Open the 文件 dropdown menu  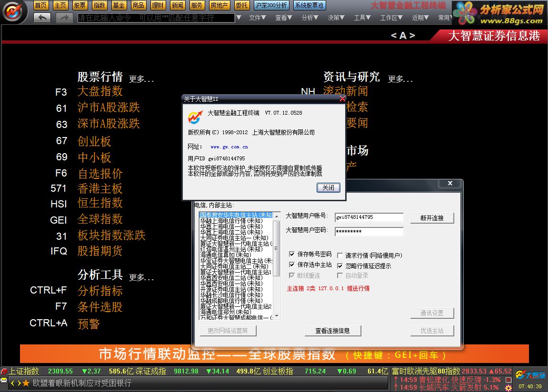257,18
